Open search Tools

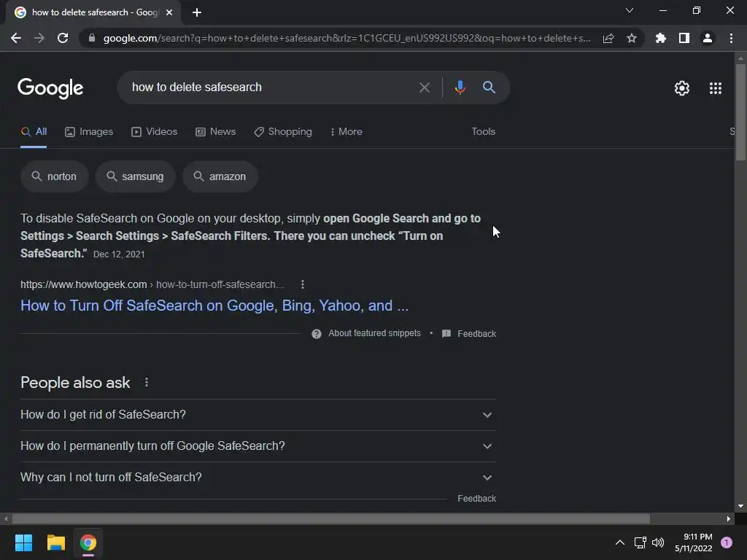click(x=483, y=131)
